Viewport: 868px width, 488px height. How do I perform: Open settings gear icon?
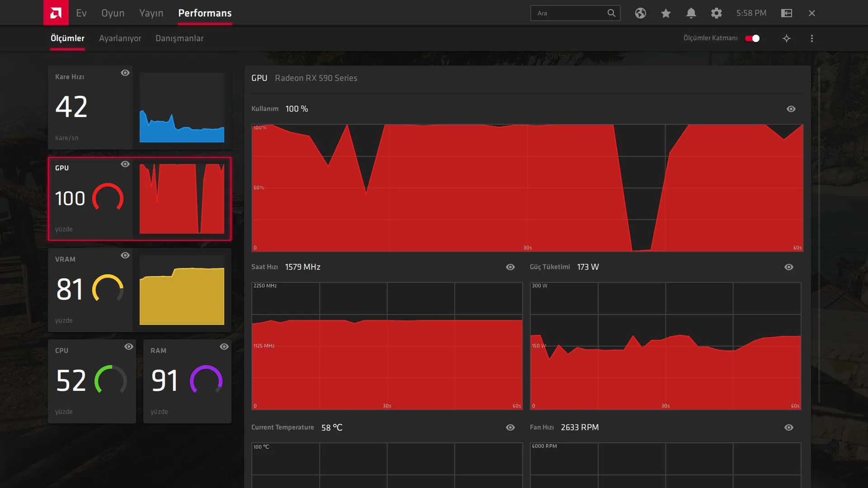click(x=716, y=13)
